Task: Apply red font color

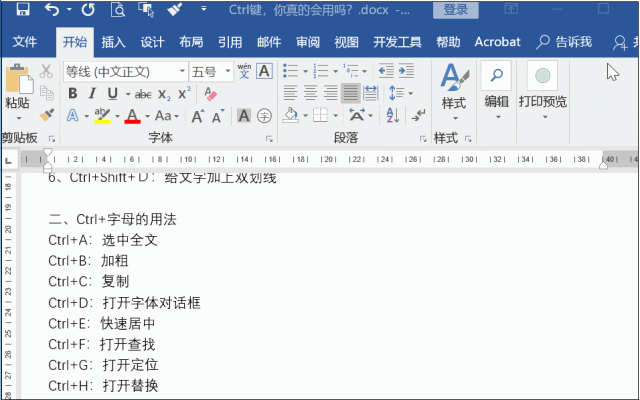Action: pyautogui.click(x=133, y=116)
